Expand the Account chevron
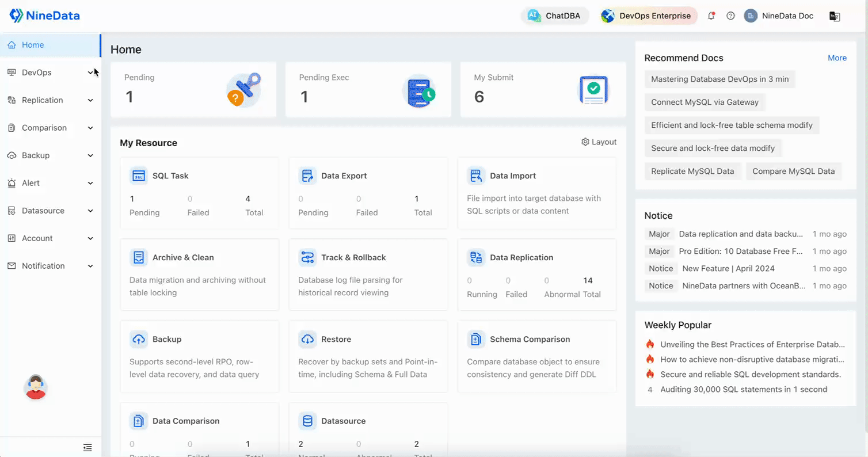This screenshot has height=457, width=868. pyautogui.click(x=90, y=238)
